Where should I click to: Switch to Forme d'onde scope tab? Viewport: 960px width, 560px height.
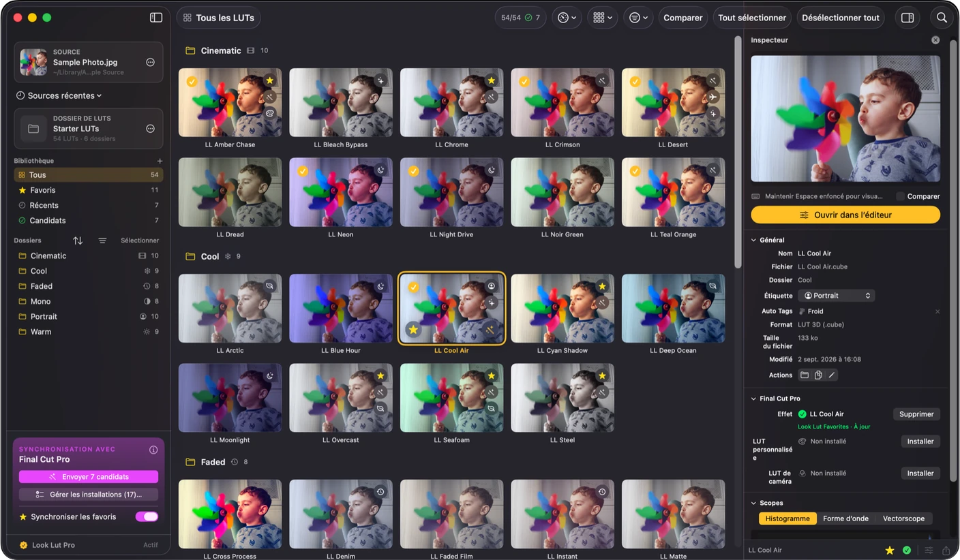coord(845,518)
